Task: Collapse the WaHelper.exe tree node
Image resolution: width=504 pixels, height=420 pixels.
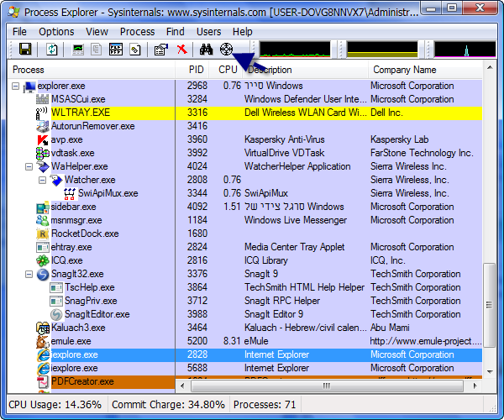Action: [x=29, y=167]
